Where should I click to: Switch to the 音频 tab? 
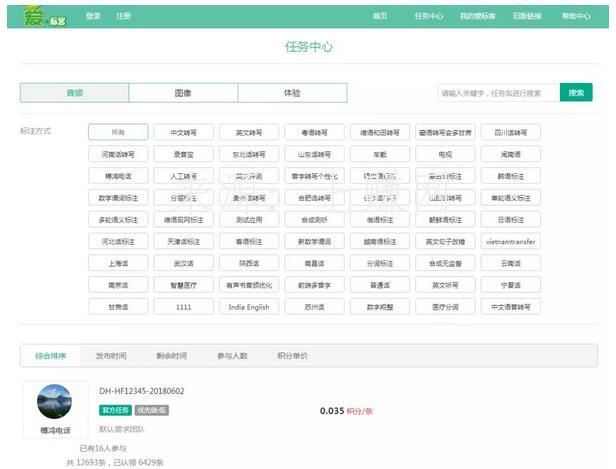point(75,92)
